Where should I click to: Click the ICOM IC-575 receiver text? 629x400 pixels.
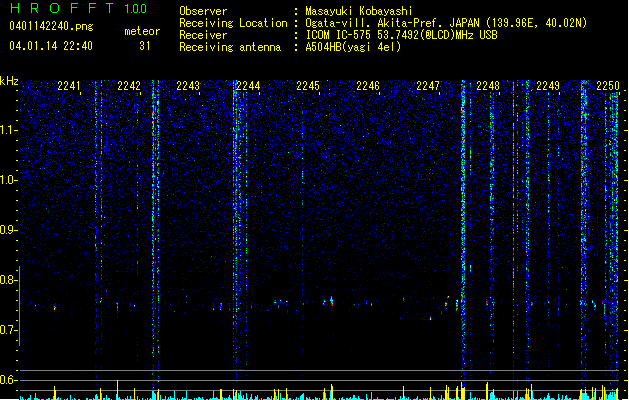pyautogui.click(x=401, y=35)
